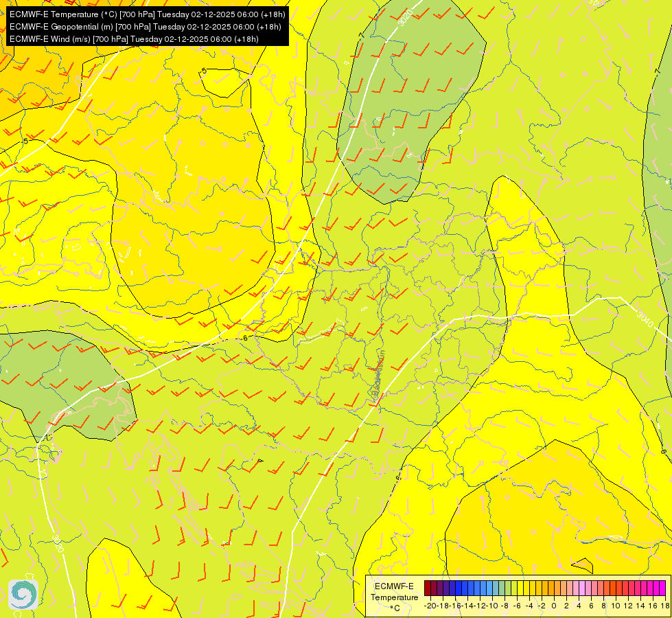Viewport: 672px width, 618px height.
Task: Click the 6 tick label in legend colorbar
Action: pyautogui.click(x=591, y=606)
